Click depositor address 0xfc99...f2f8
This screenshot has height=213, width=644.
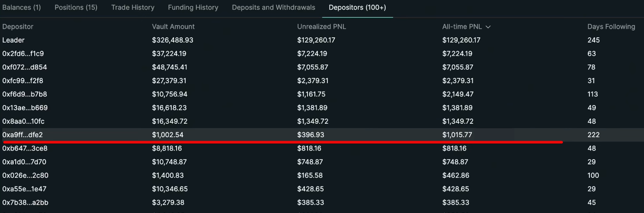23,81
